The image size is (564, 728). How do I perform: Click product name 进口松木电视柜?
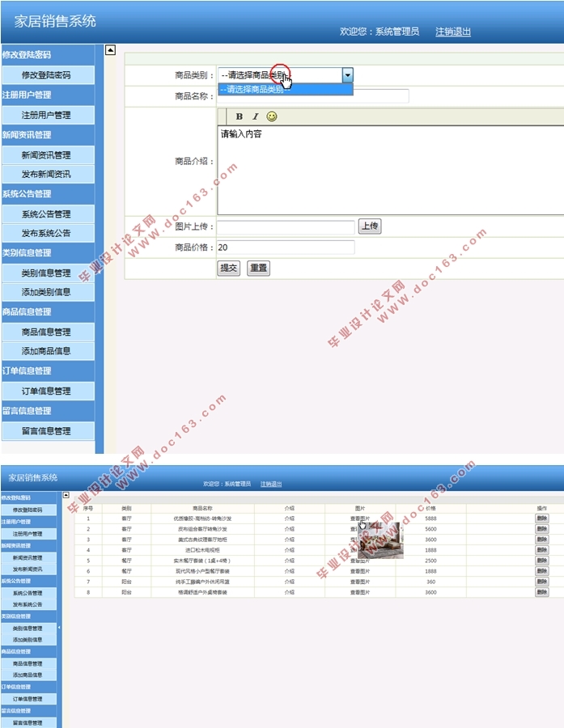pyautogui.click(x=202, y=550)
